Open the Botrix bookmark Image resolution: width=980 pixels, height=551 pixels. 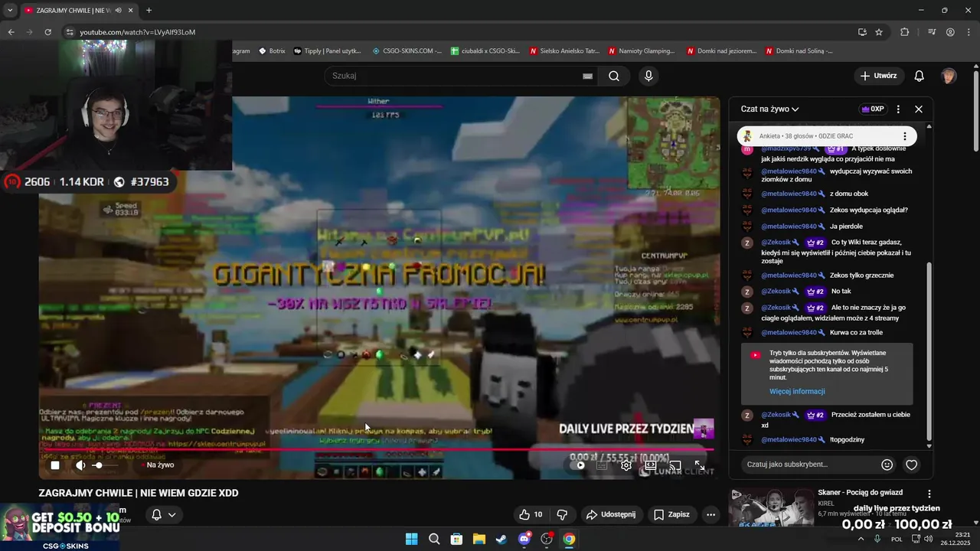[x=272, y=51]
